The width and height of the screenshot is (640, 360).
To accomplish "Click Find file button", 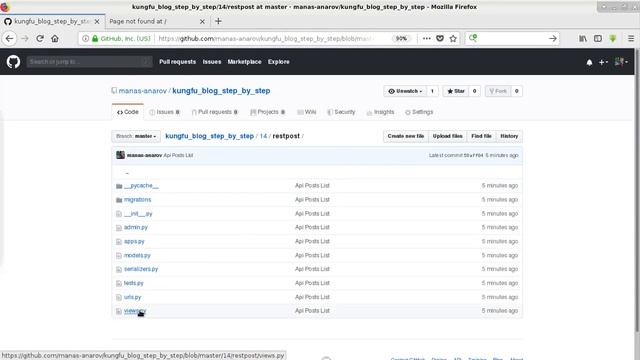I will point(481,136).
